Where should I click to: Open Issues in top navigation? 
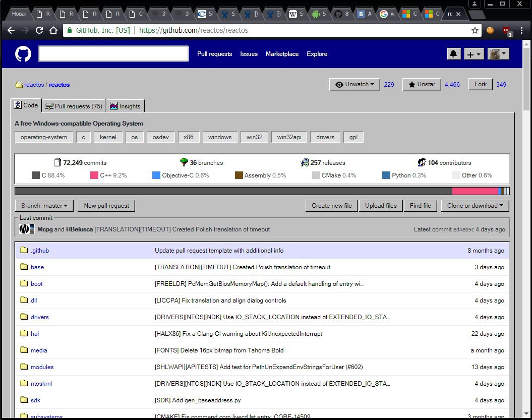(x=249, y=54)
